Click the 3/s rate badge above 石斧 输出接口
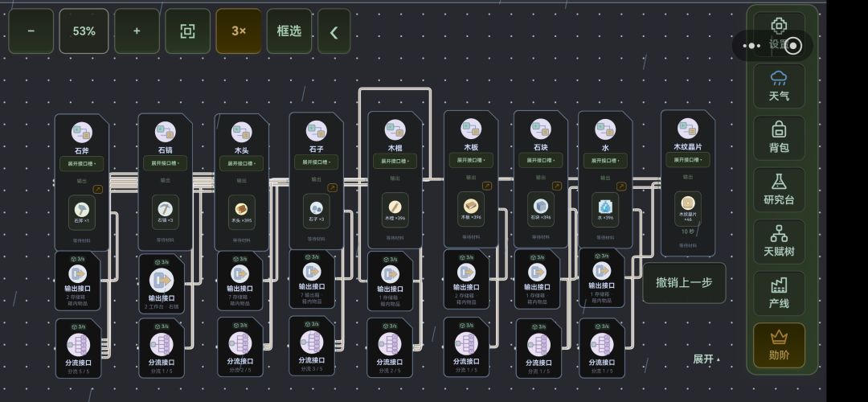868x402 pixels. pos(77,259)
